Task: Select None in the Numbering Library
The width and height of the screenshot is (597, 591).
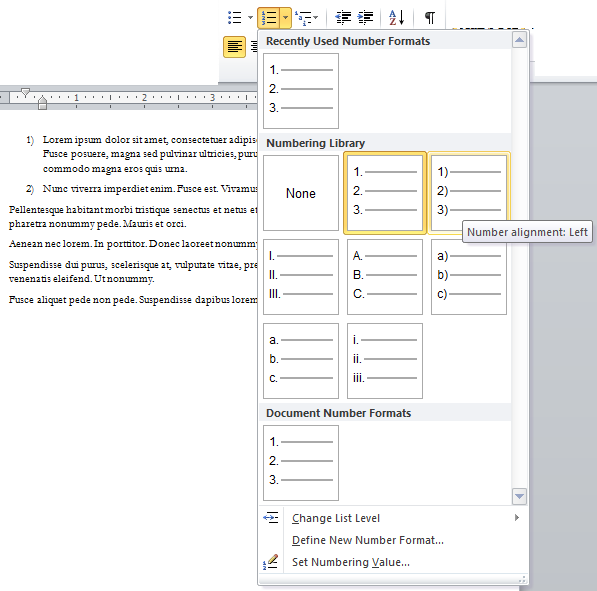Action: pos(301,193)
